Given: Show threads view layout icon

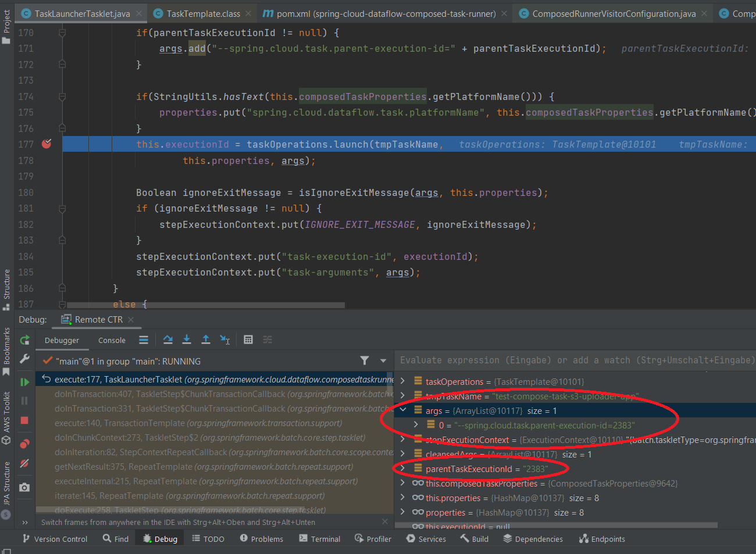Looking at the screenshot, I should coord(144,340).
